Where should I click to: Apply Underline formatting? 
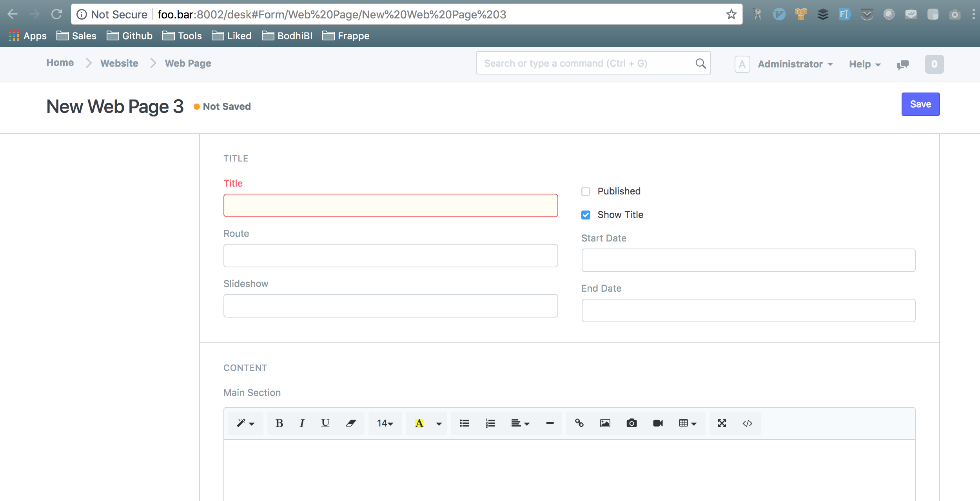click(x=325, y=423)
